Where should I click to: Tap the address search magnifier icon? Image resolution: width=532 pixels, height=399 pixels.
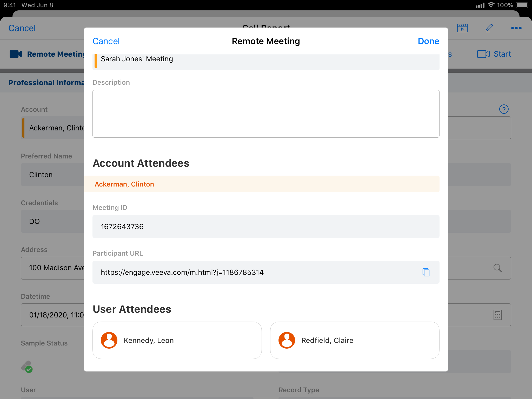pos(497,268)
